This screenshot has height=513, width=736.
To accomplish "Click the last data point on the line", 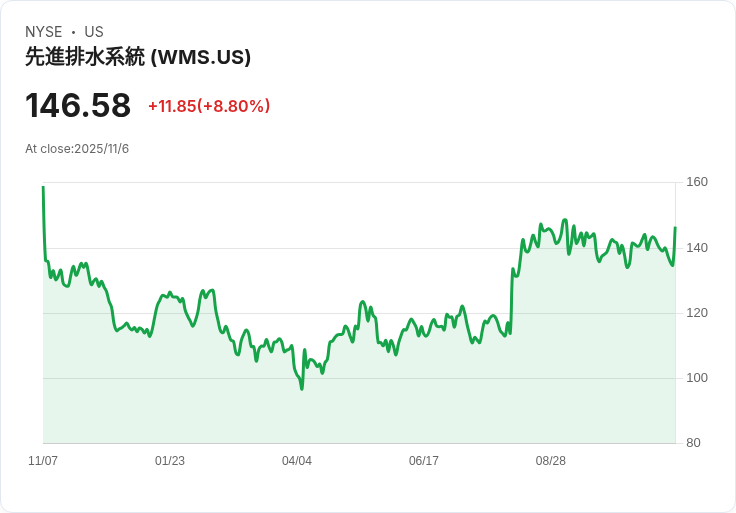I will tap(675, 228).
